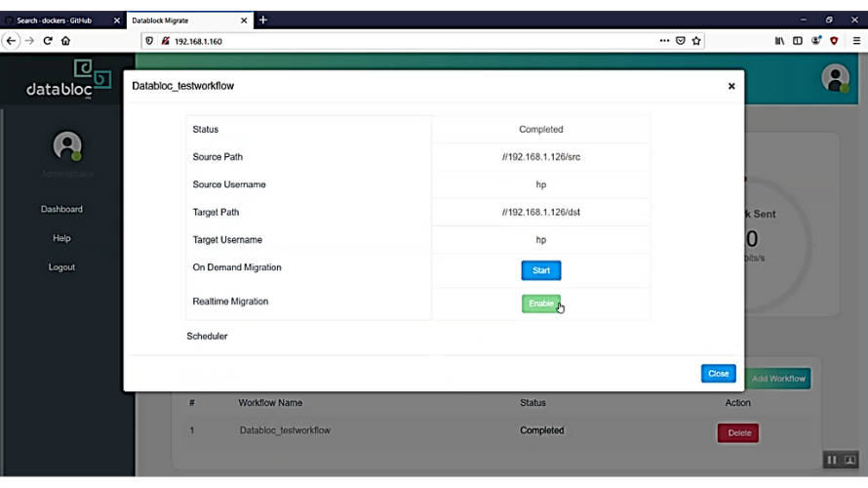
Task: Minimize the browser window
Action: pyautogui.click(x=804, y=20)
